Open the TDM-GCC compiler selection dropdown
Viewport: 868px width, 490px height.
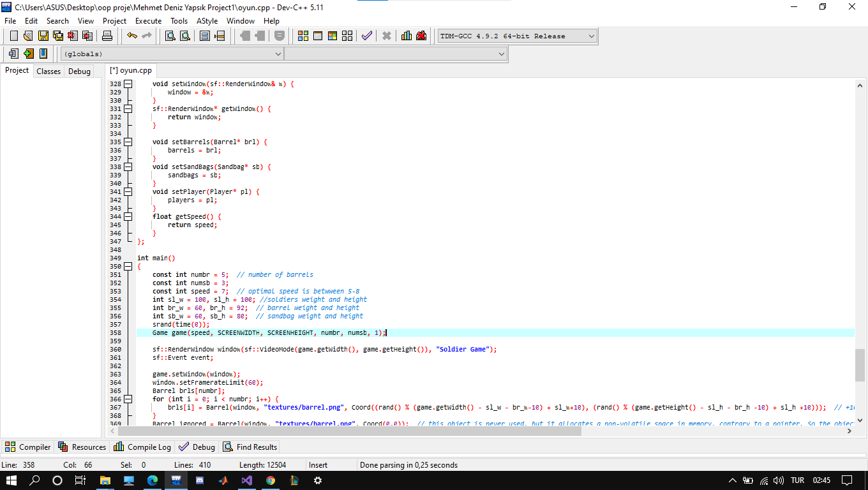pos(591,36)
